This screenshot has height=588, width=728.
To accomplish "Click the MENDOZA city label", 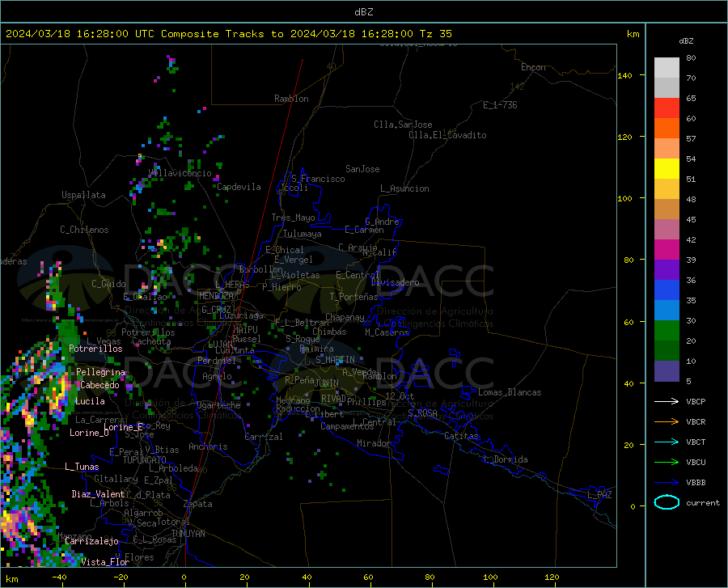I will pyautogui.click(x=216, y=296).
